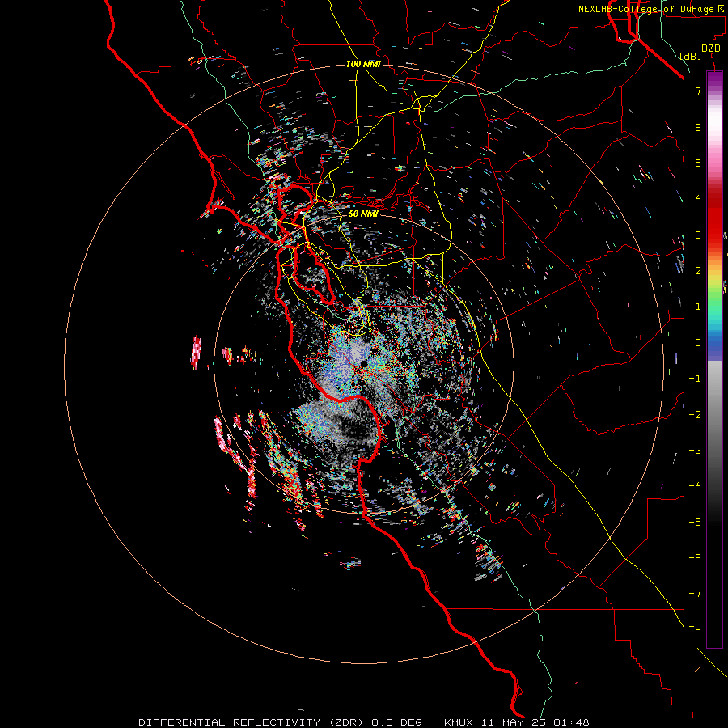Click the "[dB]" units label

[x=691, y=56]
